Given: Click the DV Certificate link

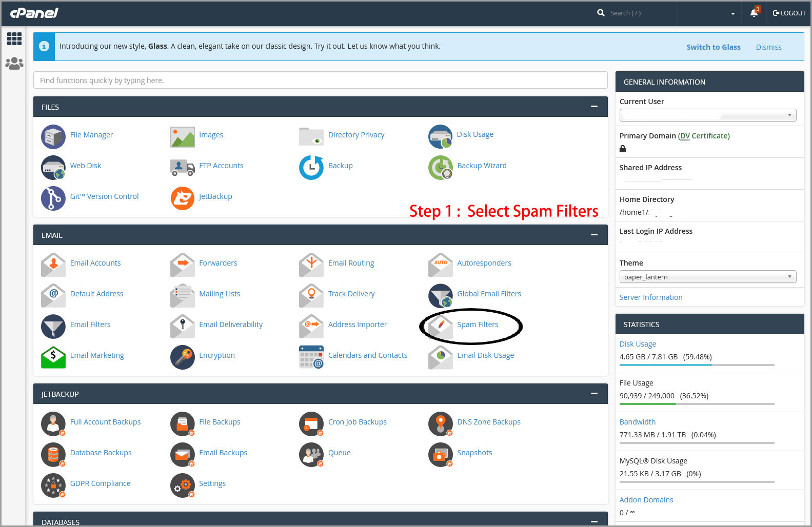Looking at the screenshot, I should tap(704, 136).
